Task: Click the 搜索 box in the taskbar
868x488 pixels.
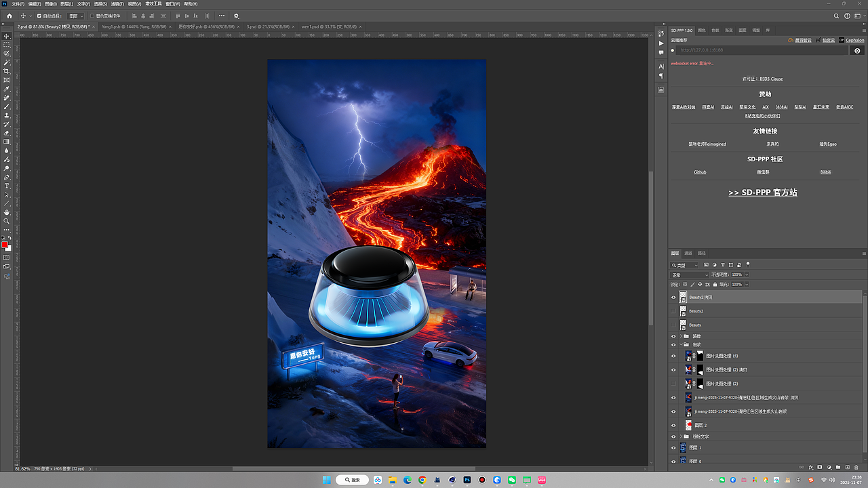Action: (352, 480)
